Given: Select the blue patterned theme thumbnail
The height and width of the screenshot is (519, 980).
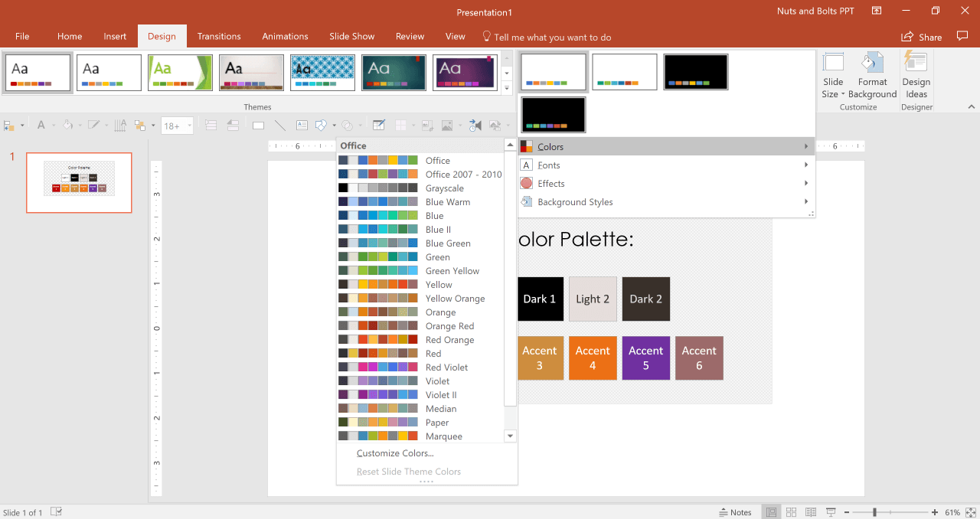Looking at the screenshot, I should coord(322,73).
